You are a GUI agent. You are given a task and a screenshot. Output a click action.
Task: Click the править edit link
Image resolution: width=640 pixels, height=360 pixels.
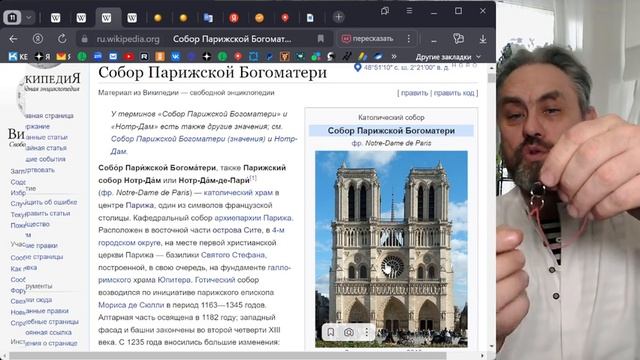click(414, 93)
